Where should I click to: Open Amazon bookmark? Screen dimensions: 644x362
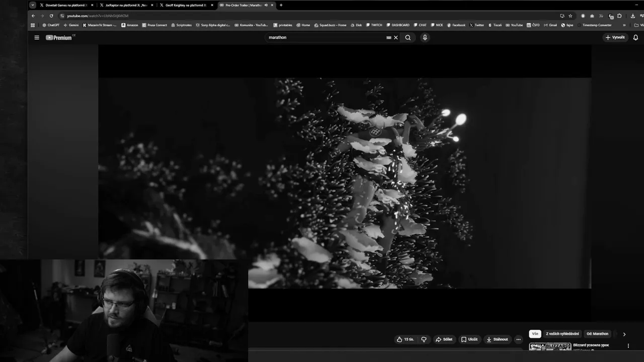click(130, 25)
